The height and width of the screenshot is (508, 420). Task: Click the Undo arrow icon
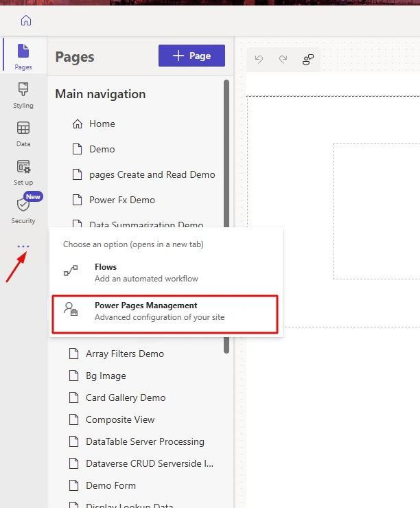[259, 59]
